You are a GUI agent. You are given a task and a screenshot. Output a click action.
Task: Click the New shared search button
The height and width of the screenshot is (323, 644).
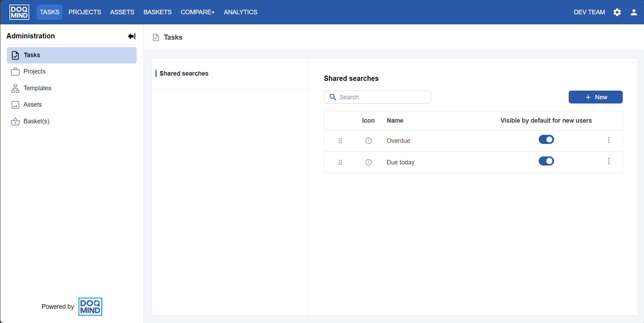tap(596, 97)
